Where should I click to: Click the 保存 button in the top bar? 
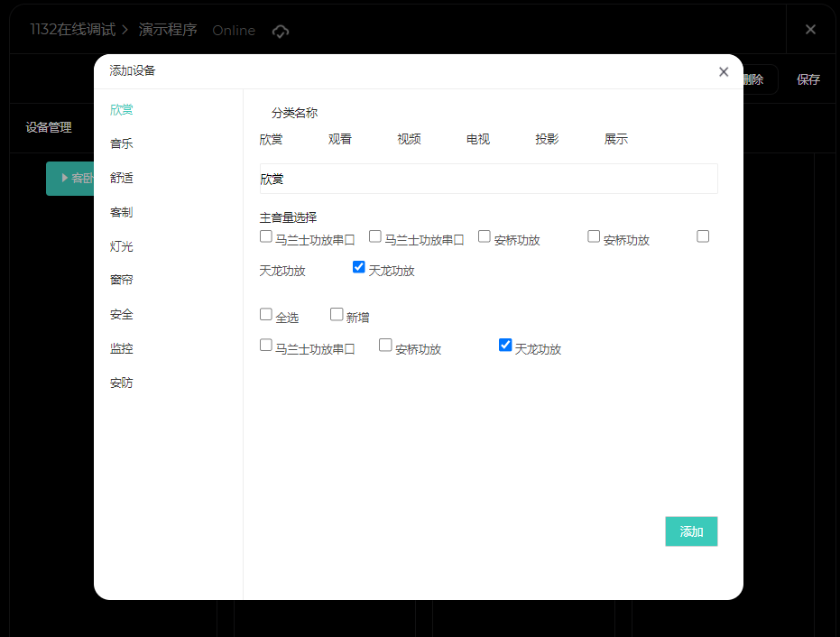808,79
